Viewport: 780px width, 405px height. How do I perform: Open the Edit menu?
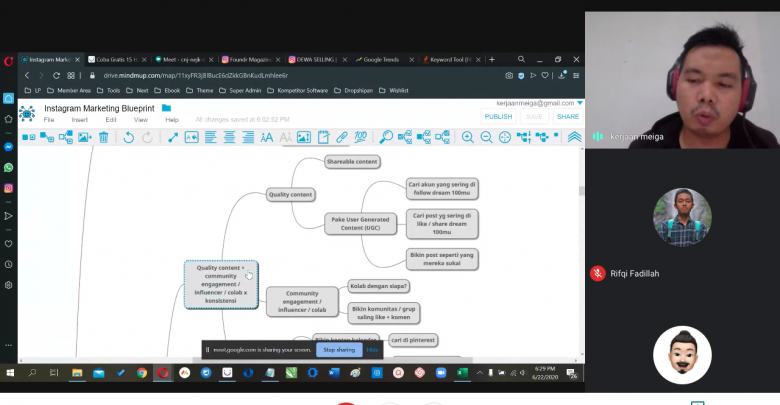point(110,120)
